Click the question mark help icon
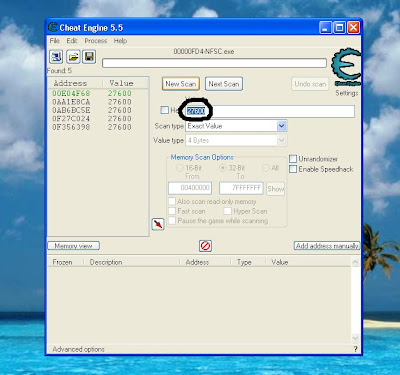The height and width of the screenshot is (375, 400). [x=355, y=349]
